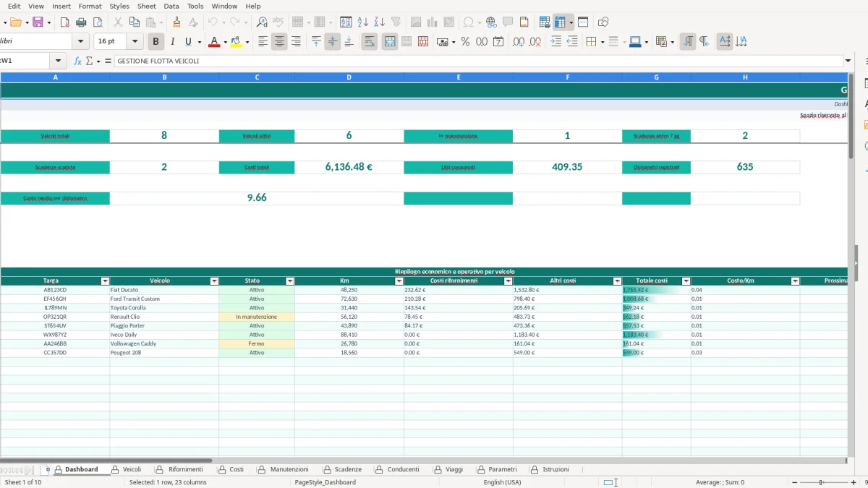Toggle Center Vertically alignment
Screen dimensions: 868x488
333,42
